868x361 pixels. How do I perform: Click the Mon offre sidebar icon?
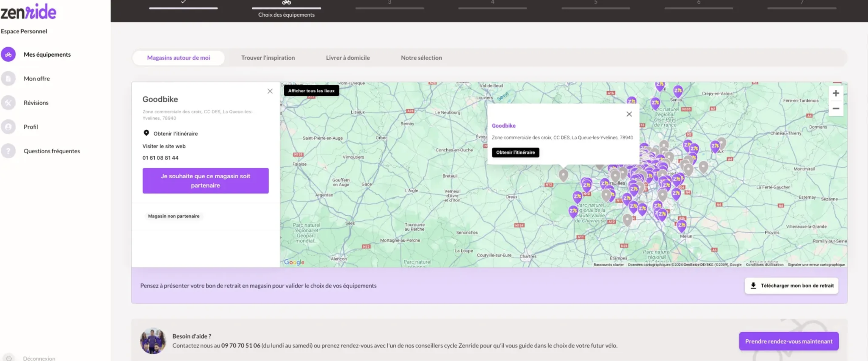tap(8, 79)
